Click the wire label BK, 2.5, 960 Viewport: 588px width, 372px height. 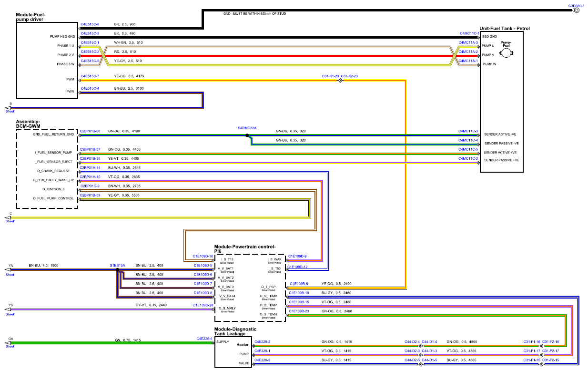click(x=125, y=24)
